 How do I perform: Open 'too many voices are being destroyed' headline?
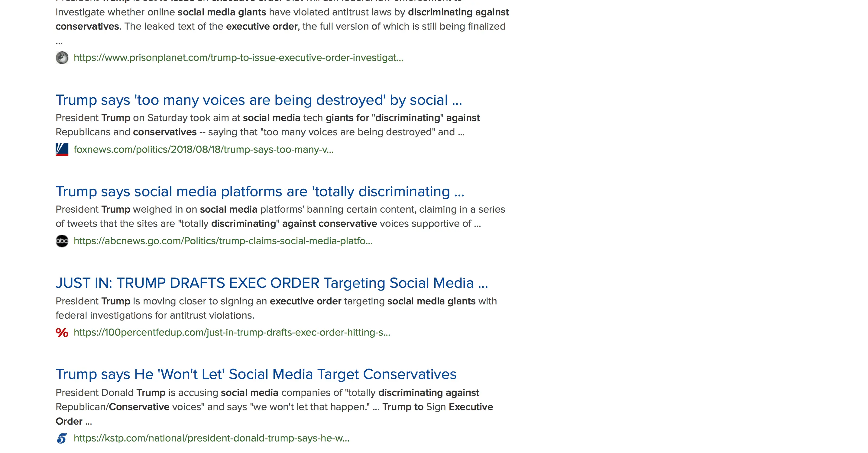(258, 100)
